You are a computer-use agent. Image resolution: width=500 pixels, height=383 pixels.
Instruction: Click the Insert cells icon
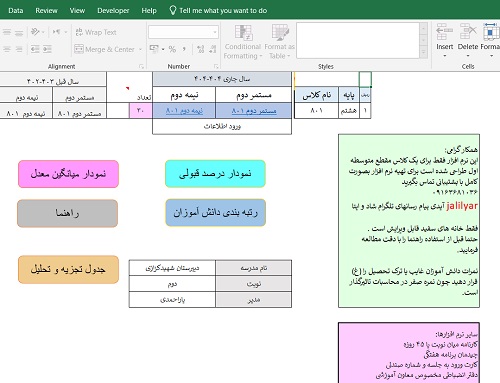(444, 32)
